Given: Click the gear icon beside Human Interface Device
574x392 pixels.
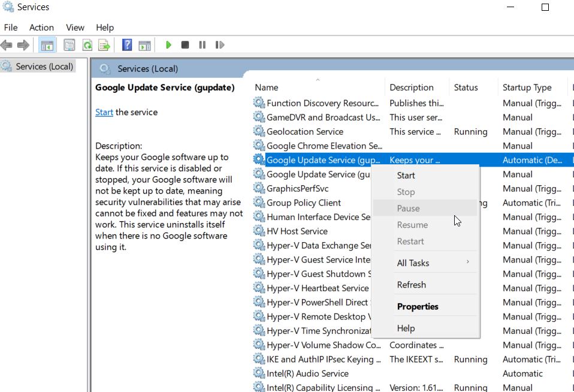Looking at the screenshot, I should point(259,217).
